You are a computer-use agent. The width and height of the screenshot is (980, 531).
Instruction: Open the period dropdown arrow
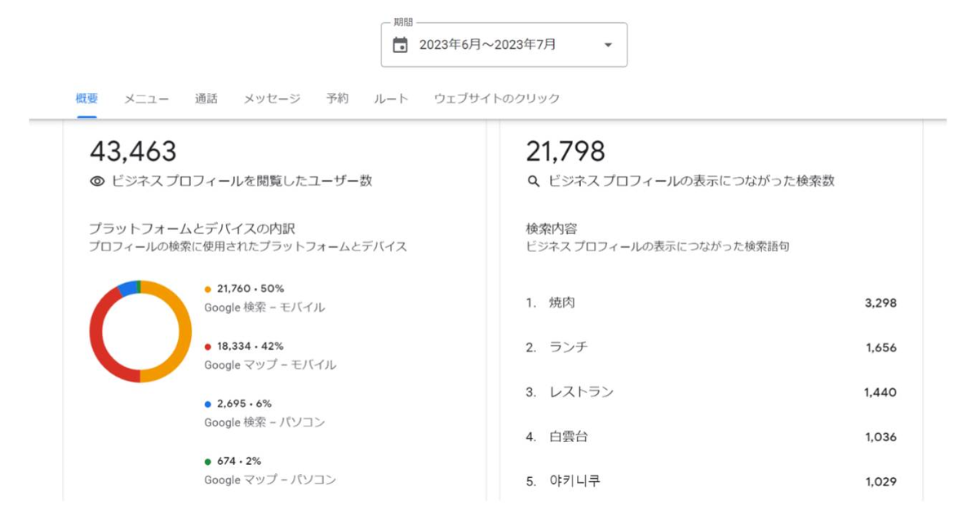(x=607, y=46)
